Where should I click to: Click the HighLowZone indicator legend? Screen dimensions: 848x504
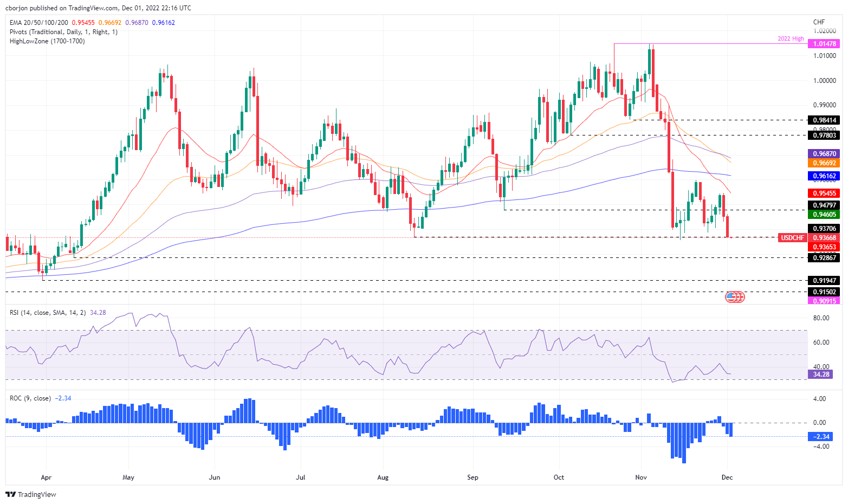[x=47, y=41]
